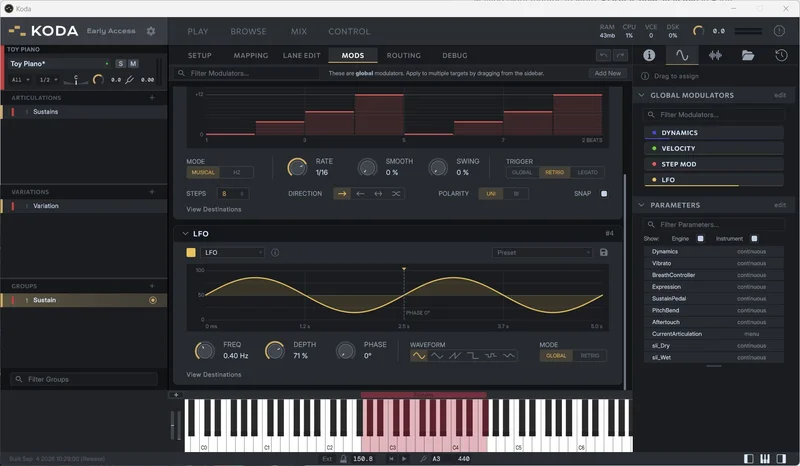Switch to the Browse page
This screenshot has height=466, width=800.
pyautogui.click(x=248, y=32)
